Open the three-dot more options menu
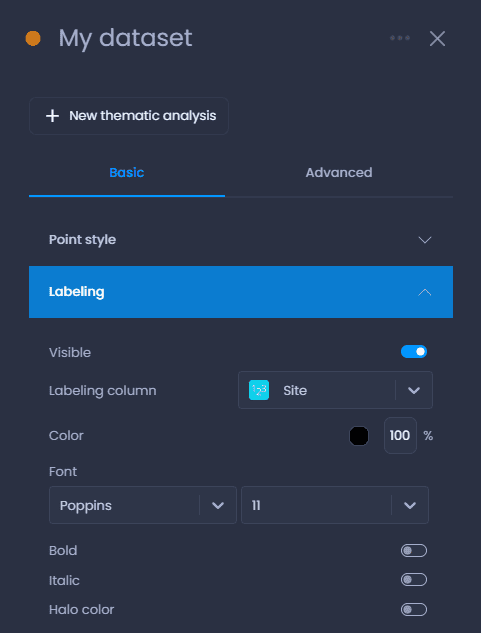 [x=400, y=38]
